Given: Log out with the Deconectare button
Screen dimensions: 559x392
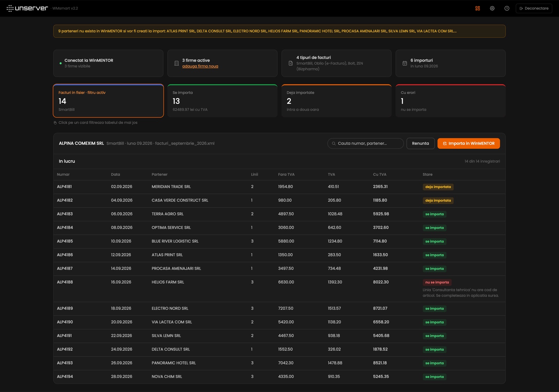Looking at the screenshot, I should coord(534,8).
